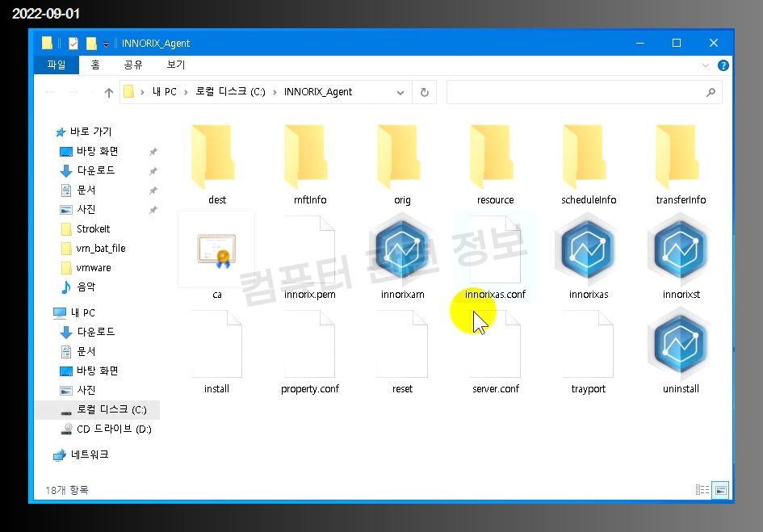Select the innorixam application icon
This screenshot has height=532, width=763.
402,257
